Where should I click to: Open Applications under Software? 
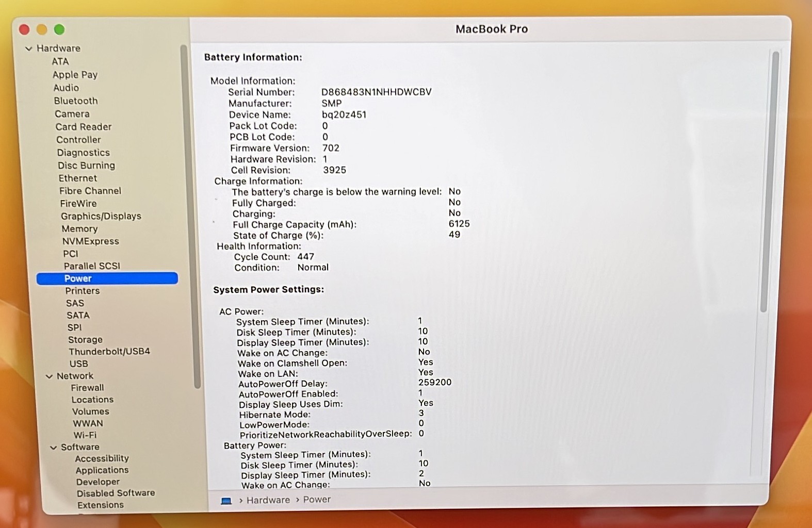pos(102,470)
